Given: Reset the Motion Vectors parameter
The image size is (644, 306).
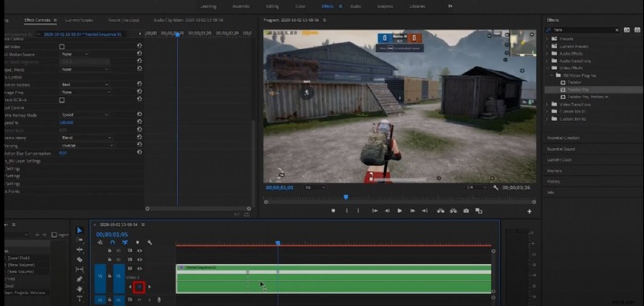Looking at the screenshot, I should click(x=139, y=85).
